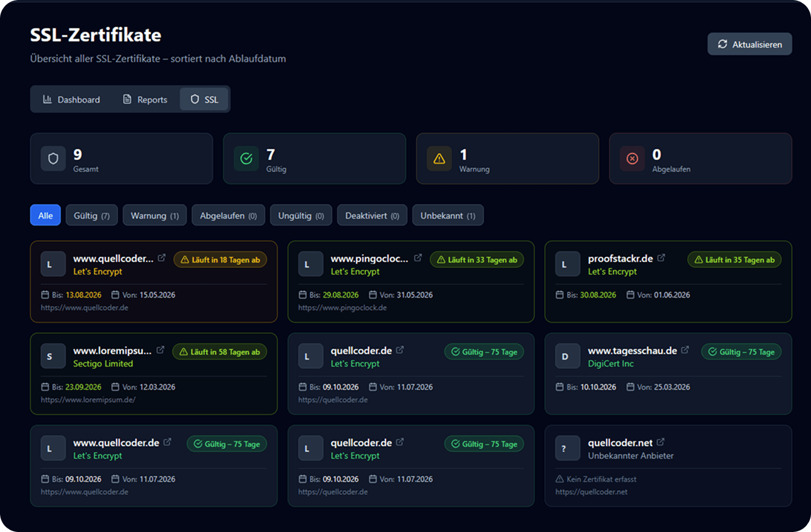Image resolution: width=811 pixels, height=532 pixels.
Task: Open the https://www.pingoclock.de link
Action: point(342,308)
